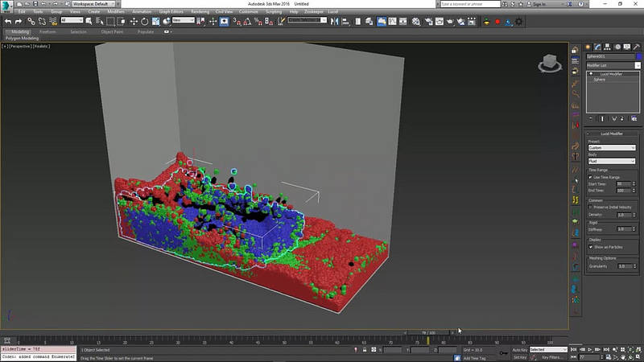Open the Modifiers menu
The height and width of the screenshot is (362, 644).
click(116, 11)
